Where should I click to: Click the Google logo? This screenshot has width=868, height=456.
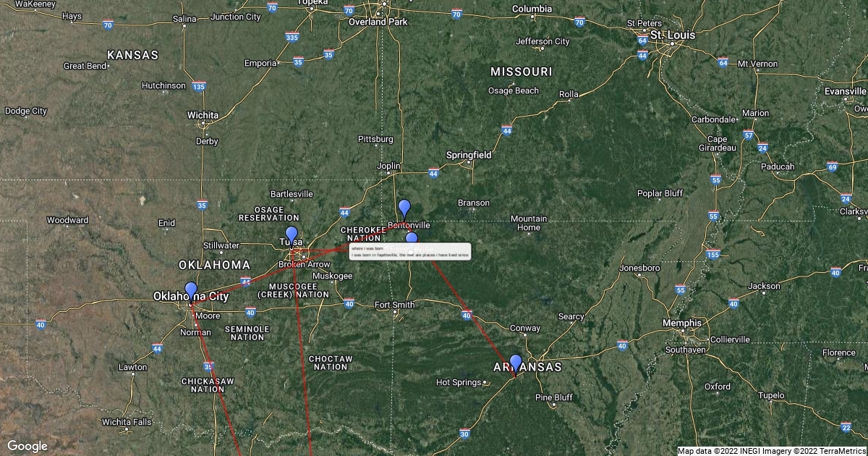point(27,446)
